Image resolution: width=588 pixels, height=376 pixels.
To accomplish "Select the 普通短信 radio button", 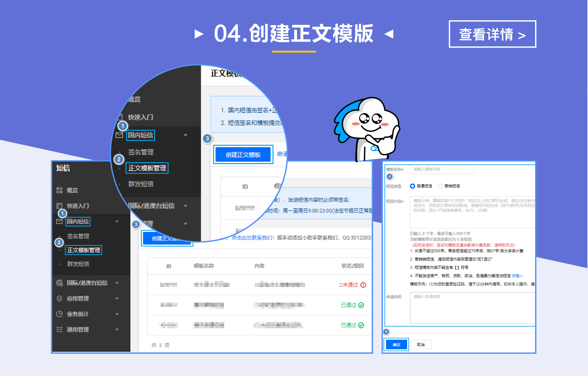I will (x=413, y=186).
